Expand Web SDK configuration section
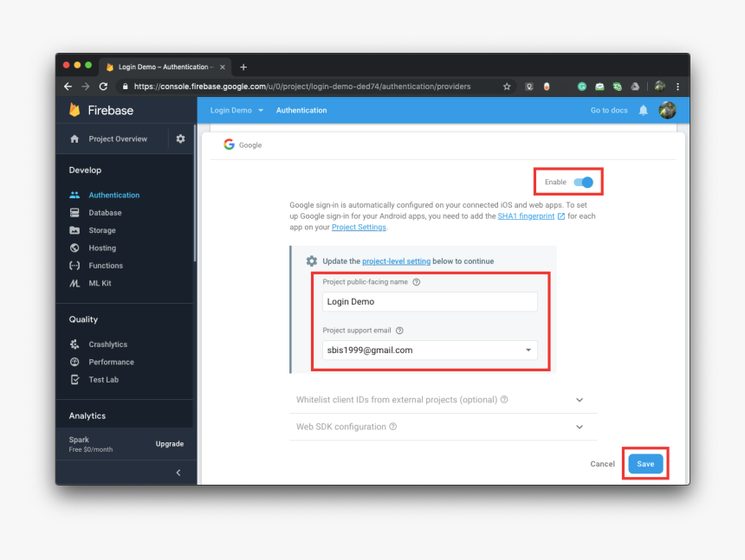 click(580, 427)
